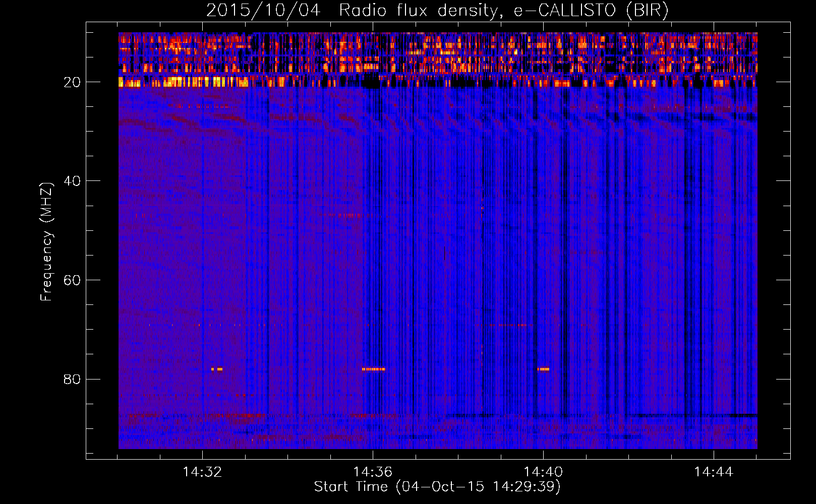Click the "Frequency (MHZ)" y-axis label
This screenshot has height=504, width=816.
click(46, 241)
